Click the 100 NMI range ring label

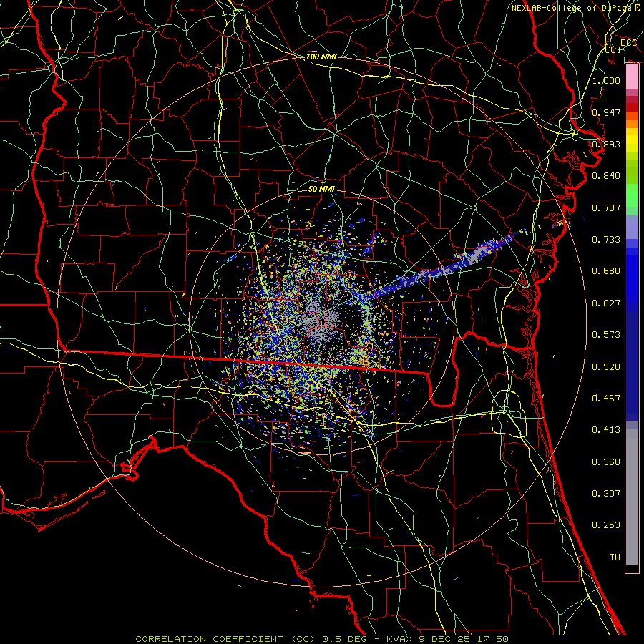pyautogui.click(x=321, y=57)
